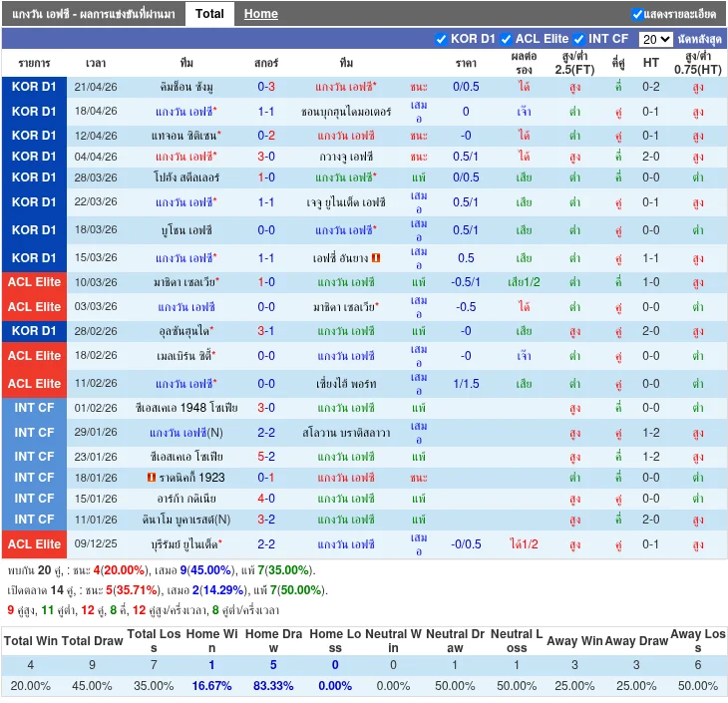Click the INT CF label for 01/02/26
Image resolution: width=728 pixels, height=703 pixels.
pyautogui.click(x=35, y=408)
